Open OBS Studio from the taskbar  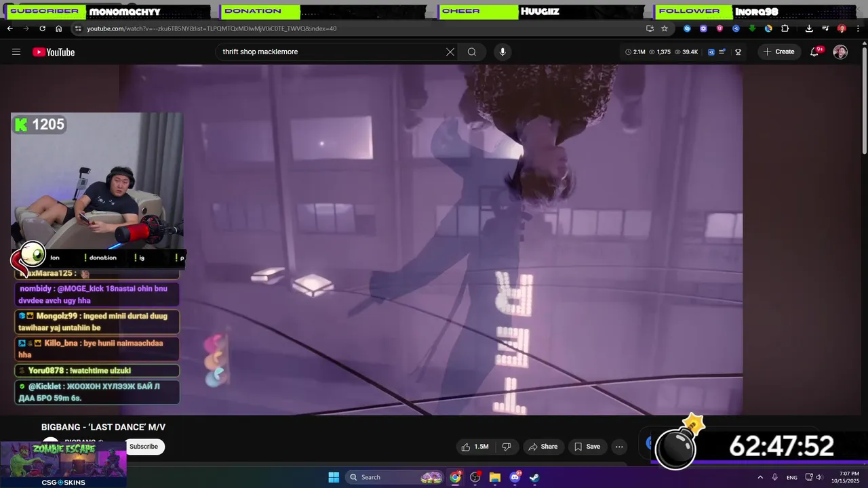pyautogui.click(x=475, y=477)
